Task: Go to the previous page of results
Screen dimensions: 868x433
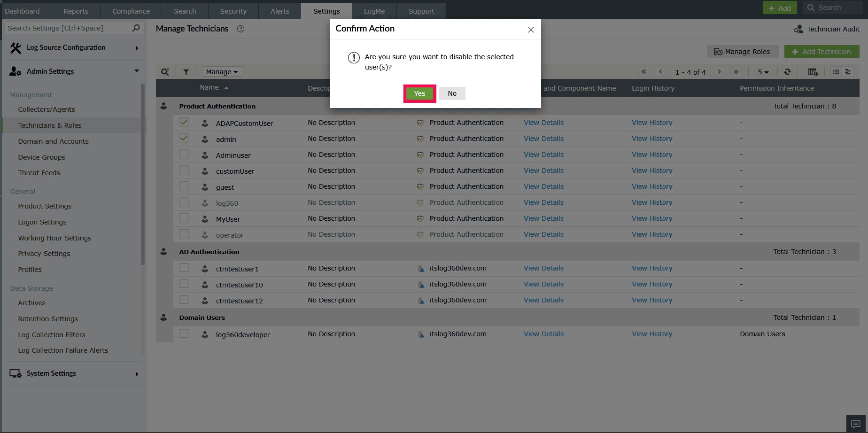Action: (660, 72)
